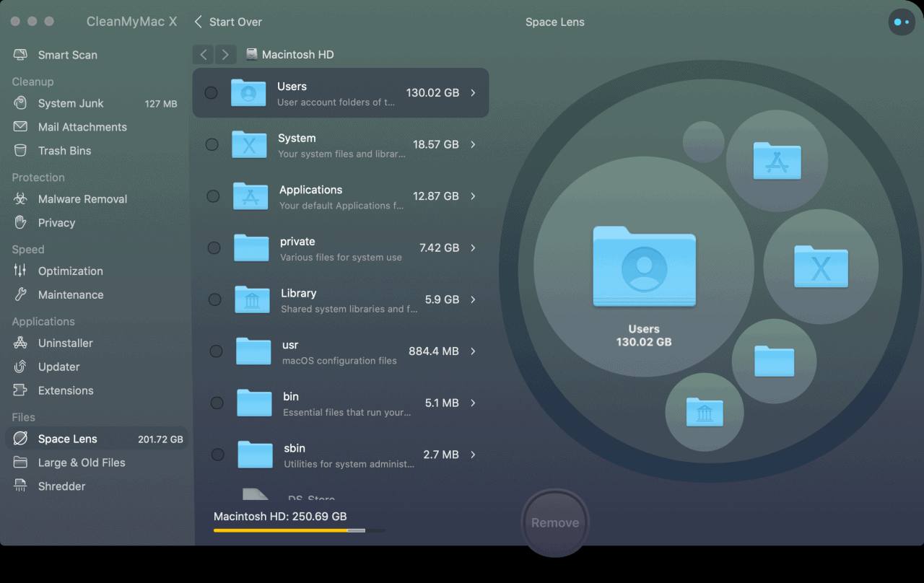
Task: Select the Applications folder checkbox
Action: [x=213, y=196]
